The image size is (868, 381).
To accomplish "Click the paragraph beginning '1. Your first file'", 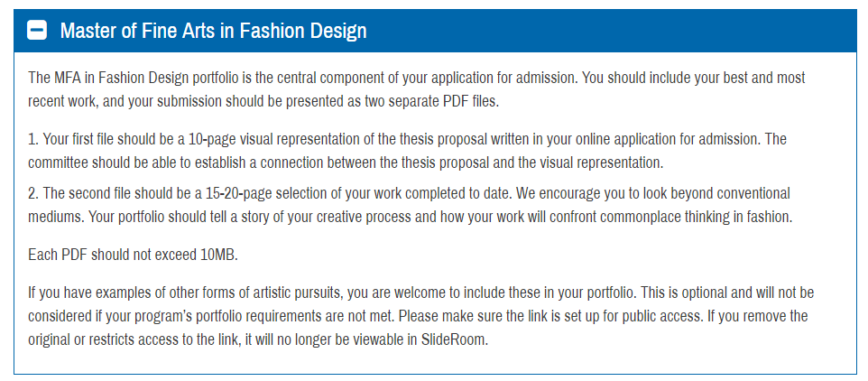I will tap(408, 151).
